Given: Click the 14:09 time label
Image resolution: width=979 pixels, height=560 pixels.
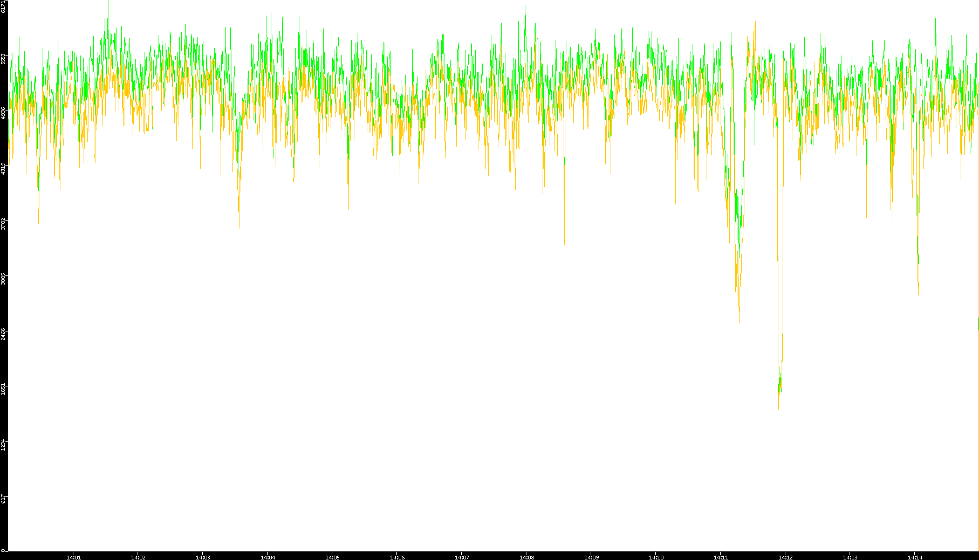Looking at the screenshot, I should click(591, 557).
